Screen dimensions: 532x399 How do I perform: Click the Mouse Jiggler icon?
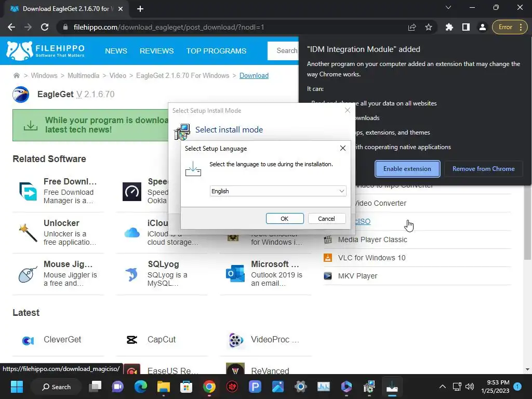tap(28, 274)
